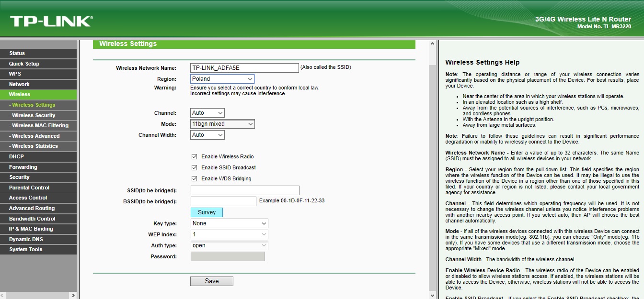Click the Survey button
This screenshot has width=644, height=299.
click(x=207, y=212)
